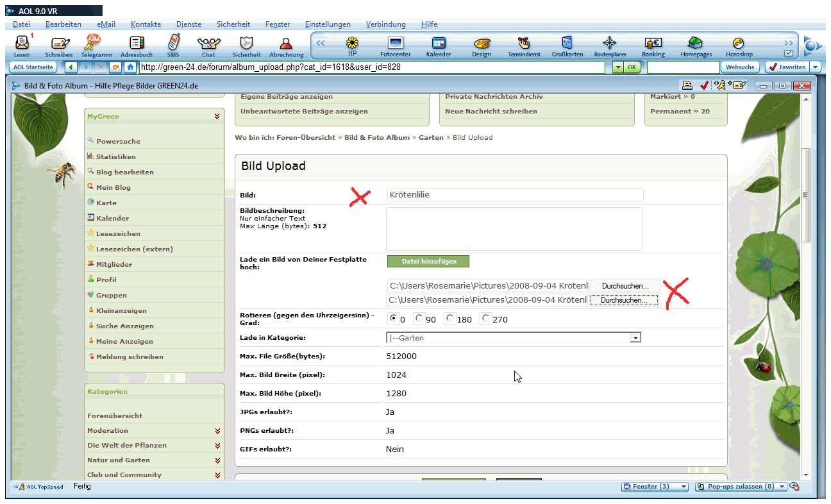The width and height of the screenshot is (831, 504).
Task: Click the Banking toolbar icon
Action: point(653,44)
